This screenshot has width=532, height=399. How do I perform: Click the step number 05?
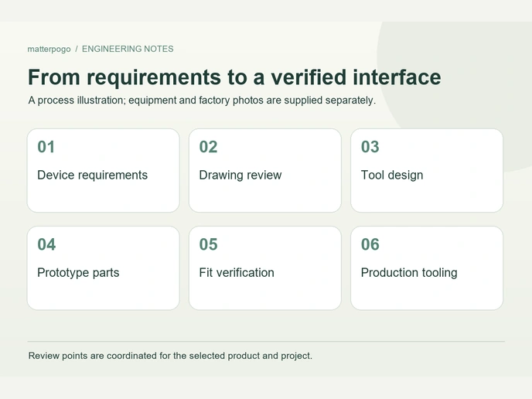pos(208,244)
